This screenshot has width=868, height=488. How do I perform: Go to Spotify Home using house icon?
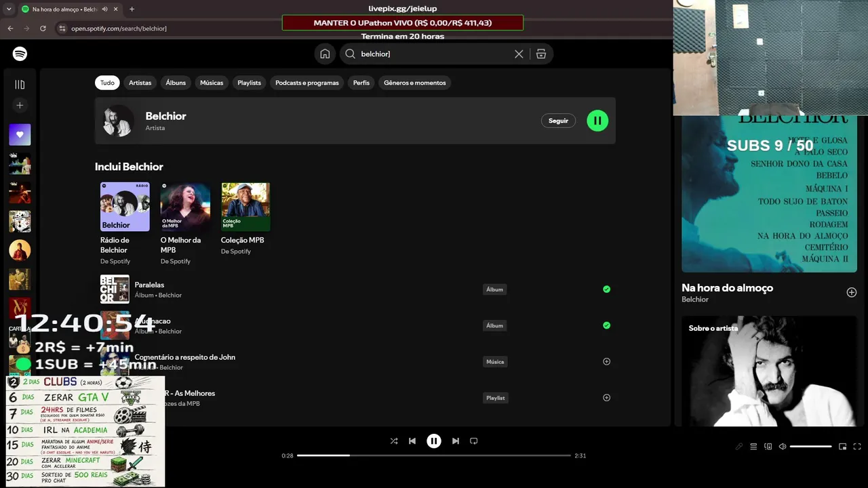click(325, 54)
